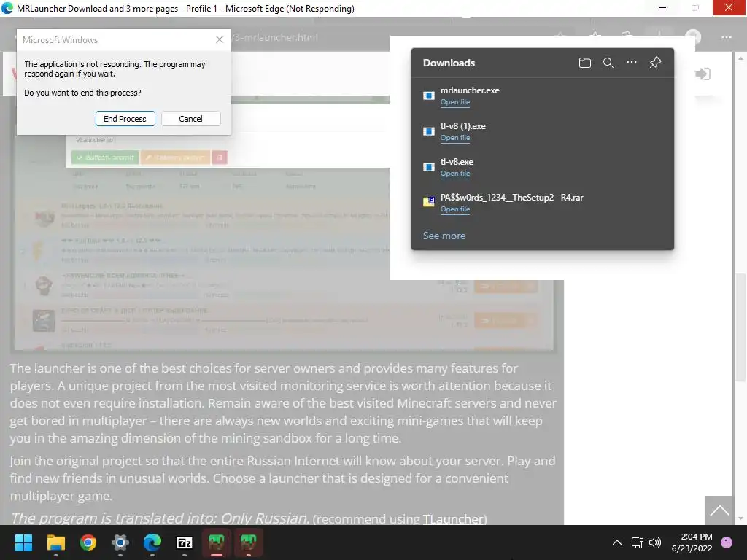
Task: Open file link for tl-v8.exe
Action: pos(455,174)
